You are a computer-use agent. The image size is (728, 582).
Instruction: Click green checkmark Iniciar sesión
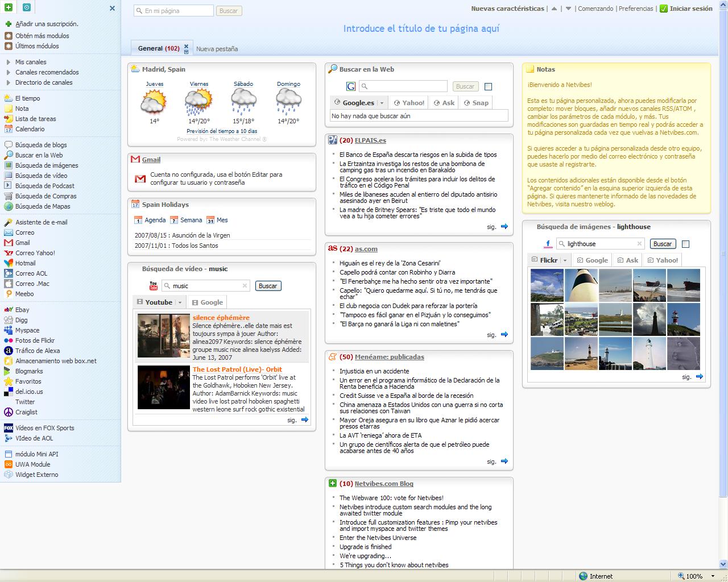click(664, 9)
